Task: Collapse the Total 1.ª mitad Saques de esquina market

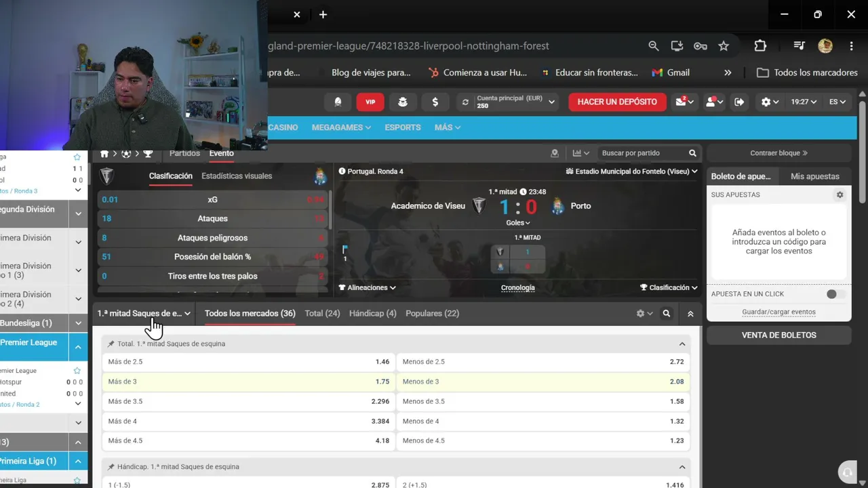Action: click(x=682, y=344)
